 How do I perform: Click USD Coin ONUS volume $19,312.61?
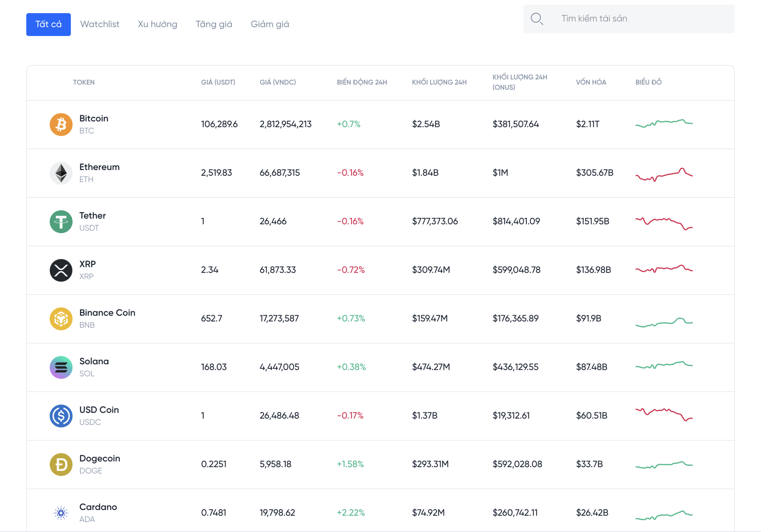point(511,416)
